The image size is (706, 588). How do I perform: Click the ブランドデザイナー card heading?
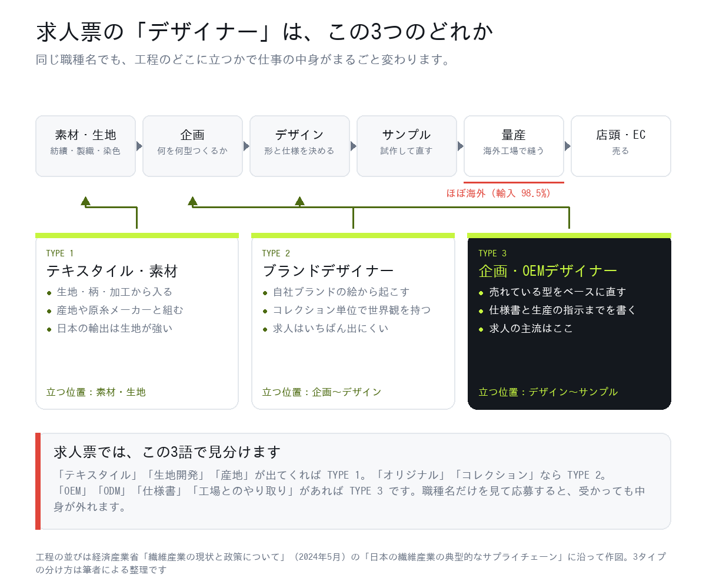(328, 271)
